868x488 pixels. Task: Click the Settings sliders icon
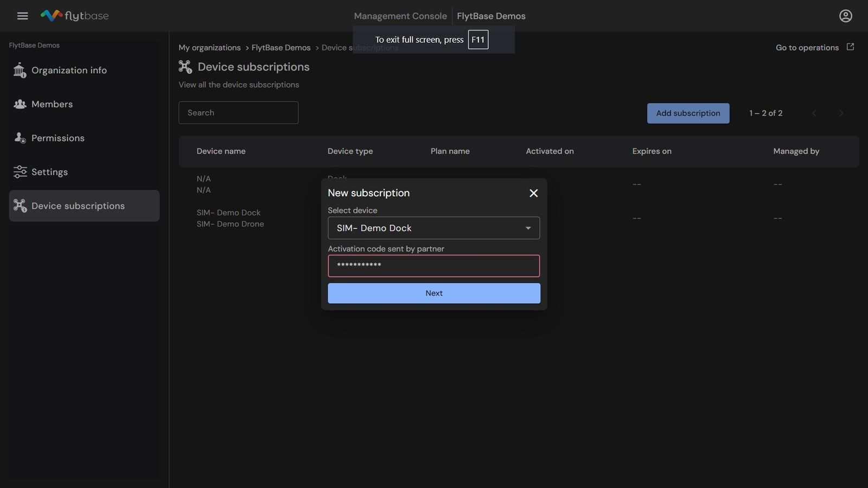20,172
